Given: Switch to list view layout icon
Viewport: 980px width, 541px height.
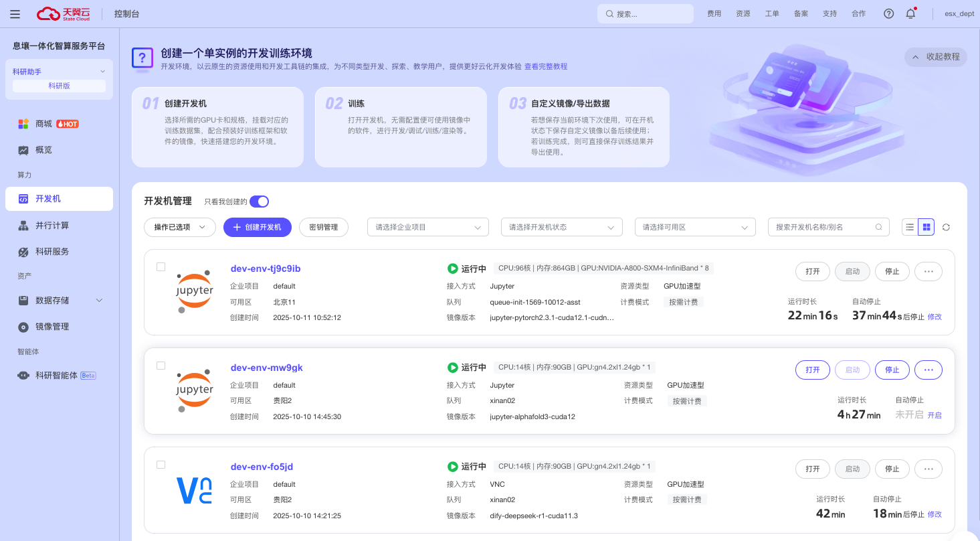Looking at the screenshot, I should pos(910,227).
